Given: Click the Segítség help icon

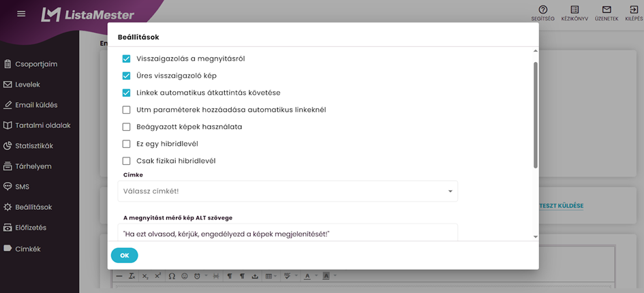Looking at the screenshot, I should click(542, 12).
